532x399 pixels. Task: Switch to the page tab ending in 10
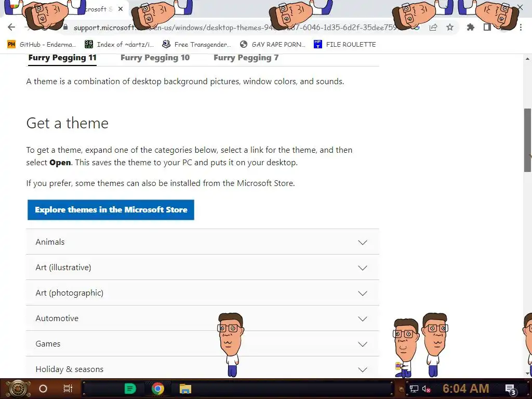(155, 58)
